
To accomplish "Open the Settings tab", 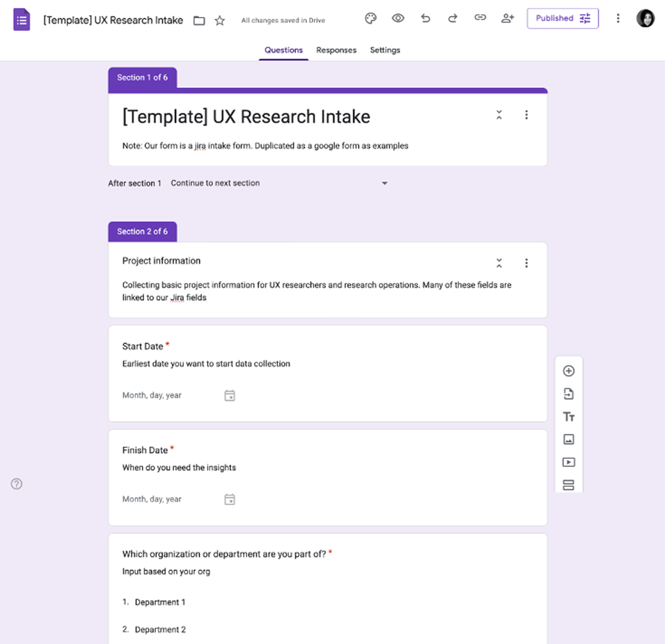I will coord(385,50).
